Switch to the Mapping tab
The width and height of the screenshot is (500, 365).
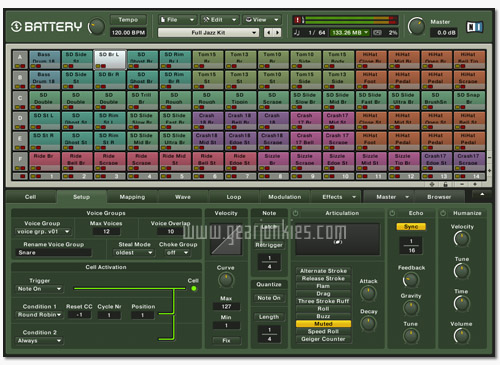pyautogui.click(x=132, y=197)
